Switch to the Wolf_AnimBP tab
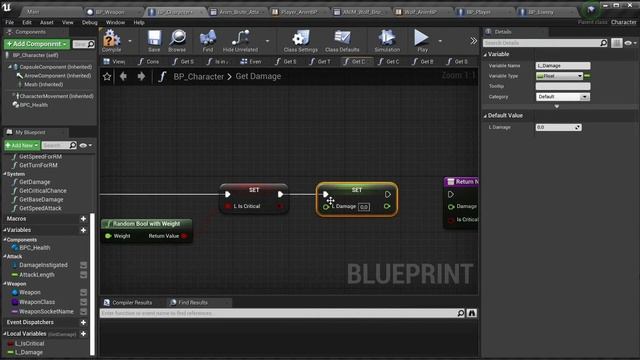The width and height of the screenshot is (640, 360). click(x=420, y=12)
